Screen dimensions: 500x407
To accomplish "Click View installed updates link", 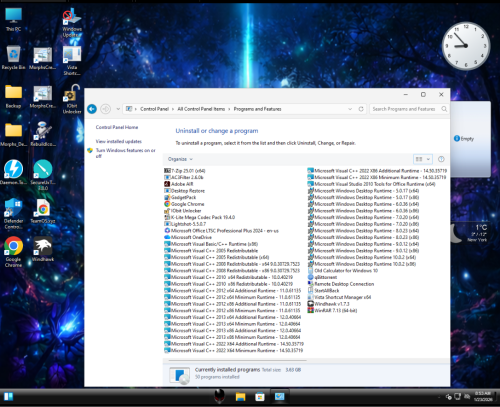I will [x=119, y=141].
